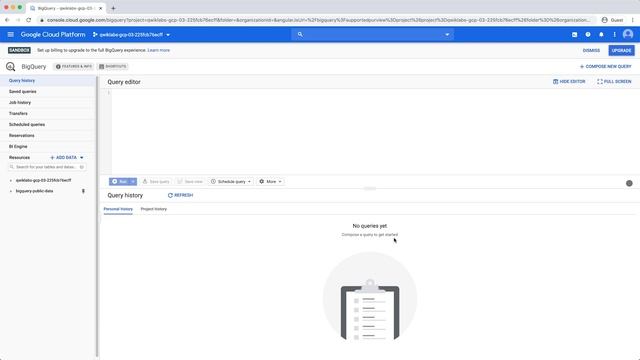
Task: Click the help icon inside resources search
Action: pyautogui.click(x=82, y=167)
